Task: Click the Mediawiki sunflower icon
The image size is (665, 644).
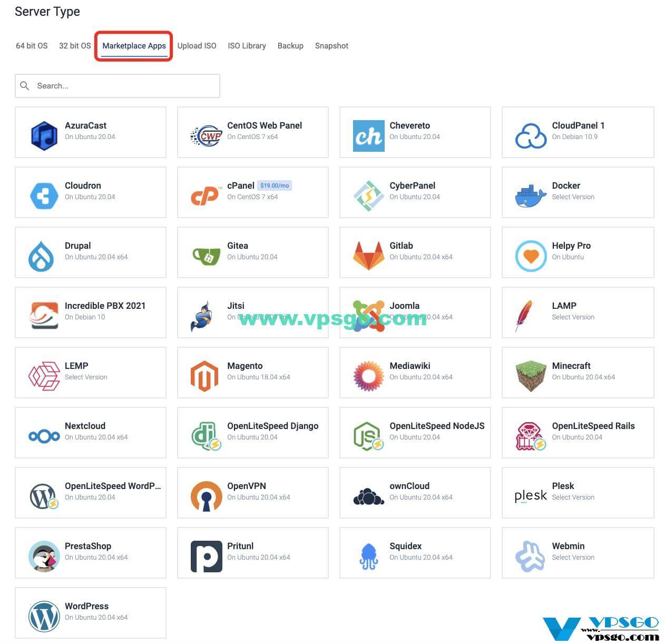Action: [x=369, y=376]
